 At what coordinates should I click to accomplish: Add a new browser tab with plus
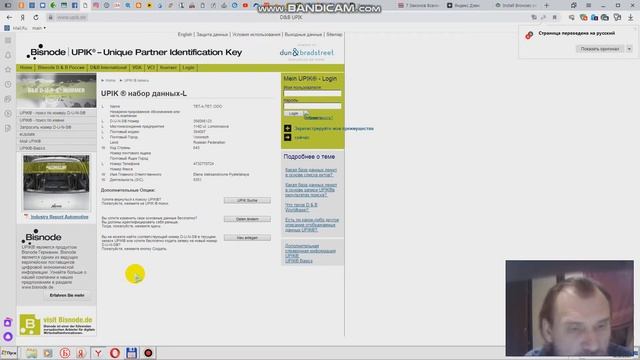coord(547,5)
